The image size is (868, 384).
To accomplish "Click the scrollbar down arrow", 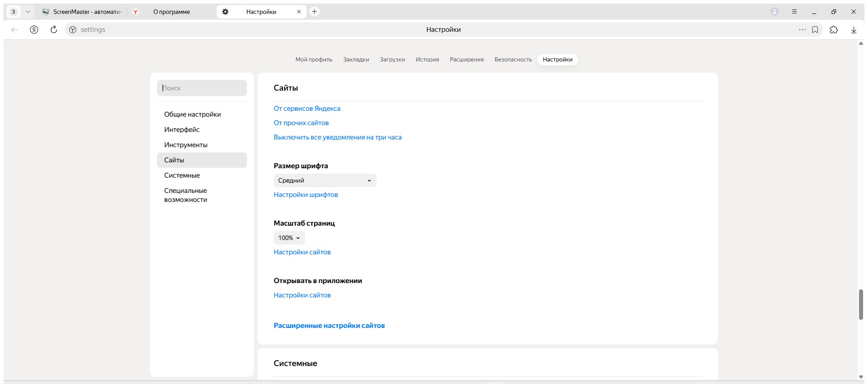I will click(861, 377).
